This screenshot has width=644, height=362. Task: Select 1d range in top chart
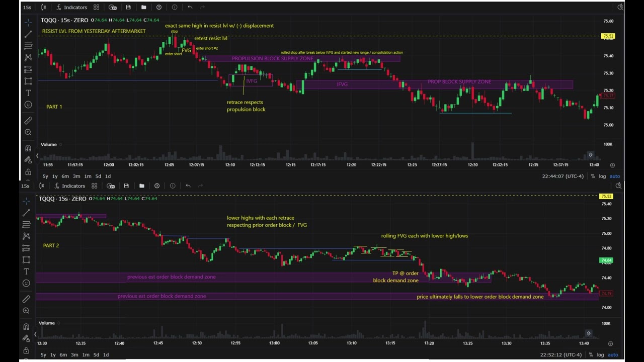pos(108,176)
